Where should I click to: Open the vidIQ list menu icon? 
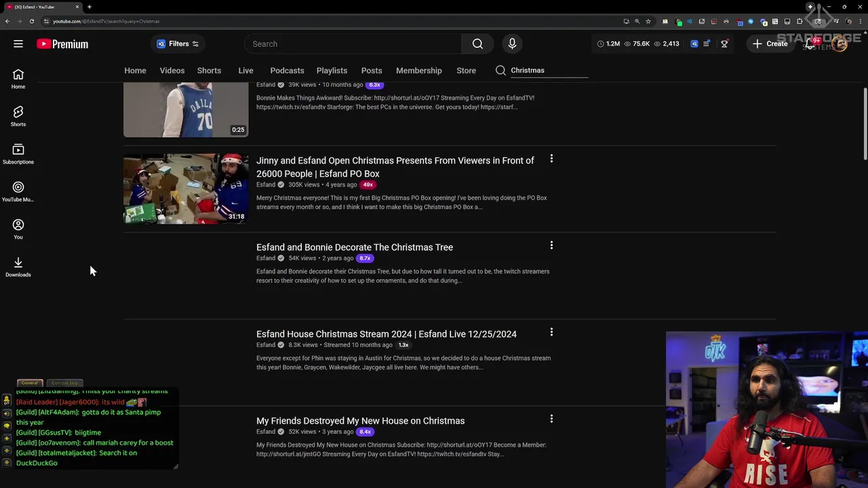click(707, 44)
